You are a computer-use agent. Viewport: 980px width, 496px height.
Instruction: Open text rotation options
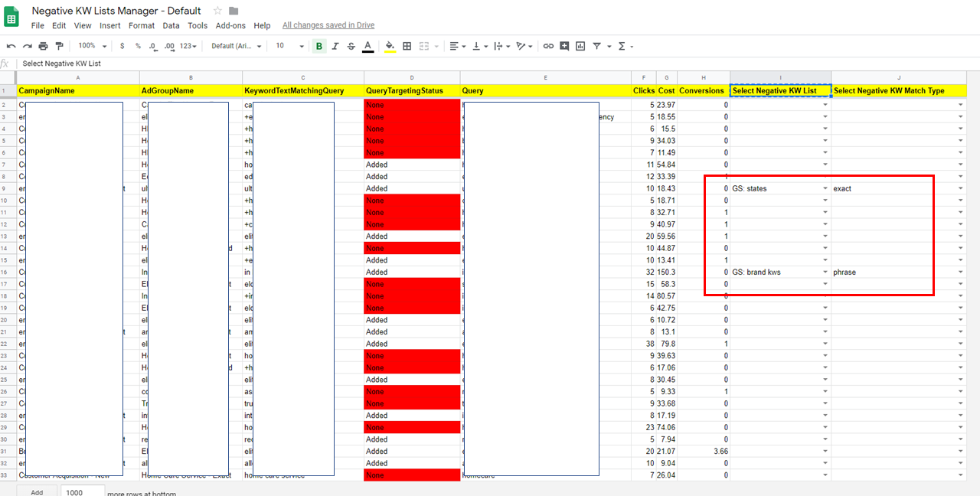coord(524,46)
